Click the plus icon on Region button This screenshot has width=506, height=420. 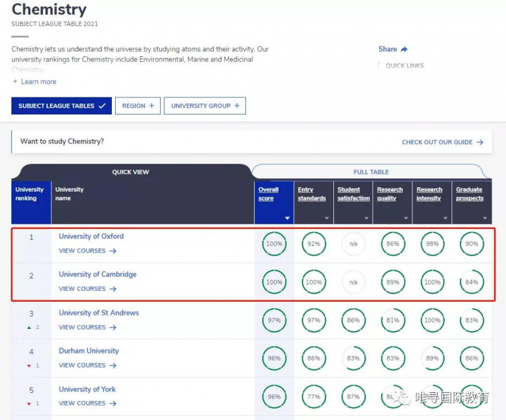coord(151,106)
